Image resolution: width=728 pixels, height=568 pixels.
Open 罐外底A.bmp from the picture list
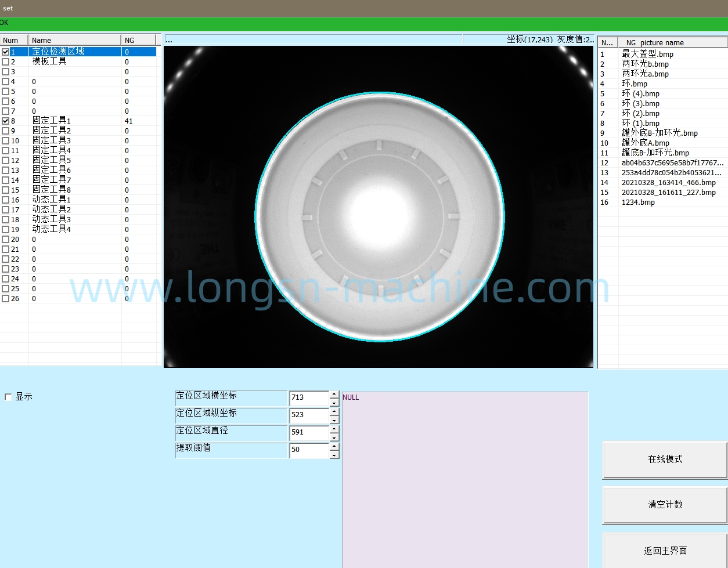[645, 143]
